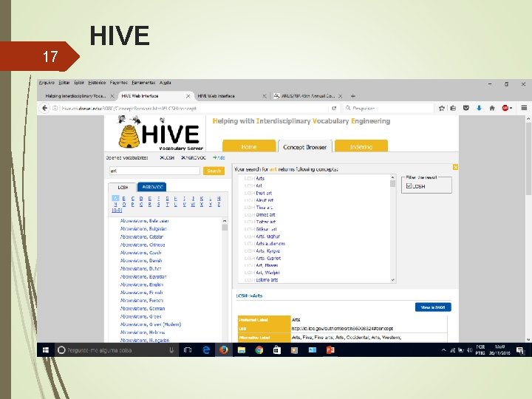
Task: Open the Editar menu
Action: pyautogui.click(x=64, y=83)
